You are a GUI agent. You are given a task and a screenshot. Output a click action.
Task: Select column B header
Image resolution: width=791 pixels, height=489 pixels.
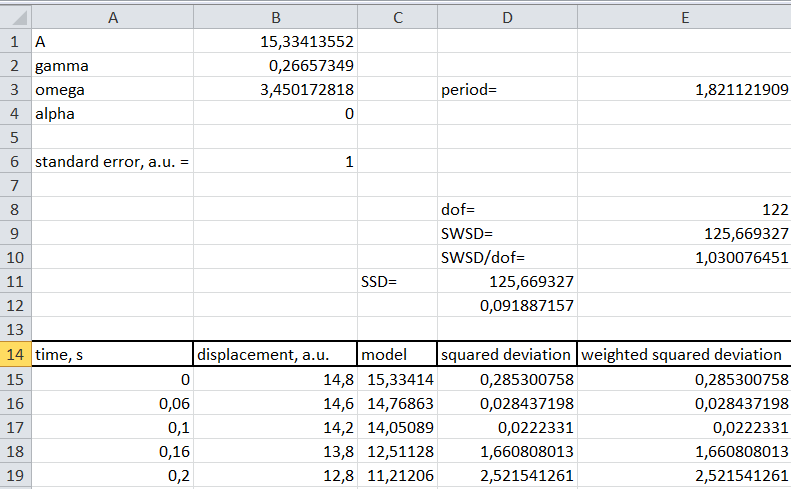click(x=275, y=17)
